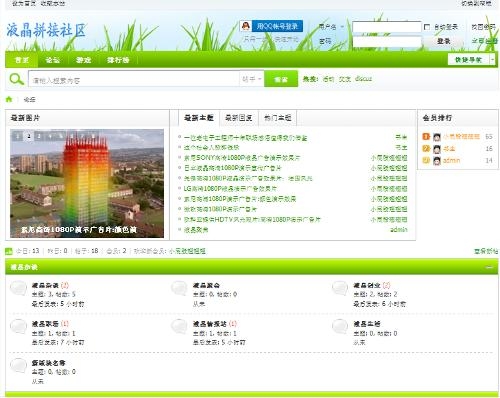Open the 'discuz' hot search link

click(363, 79)
